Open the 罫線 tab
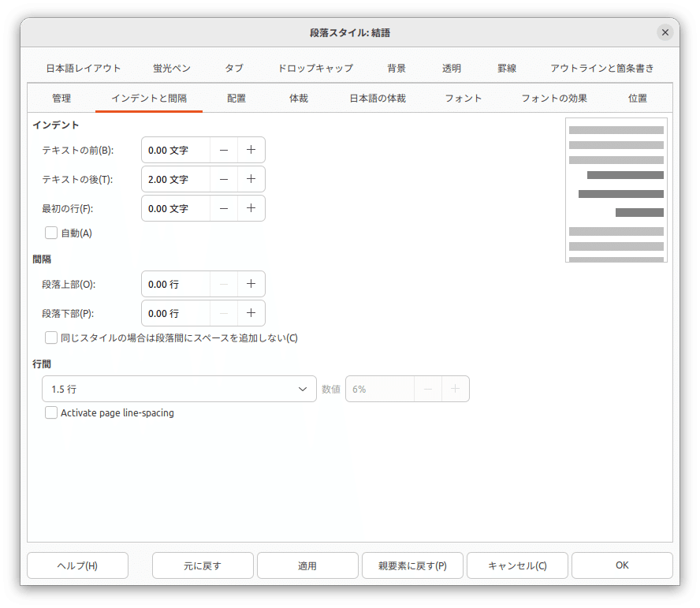700x608 pixels. [507, 69]
